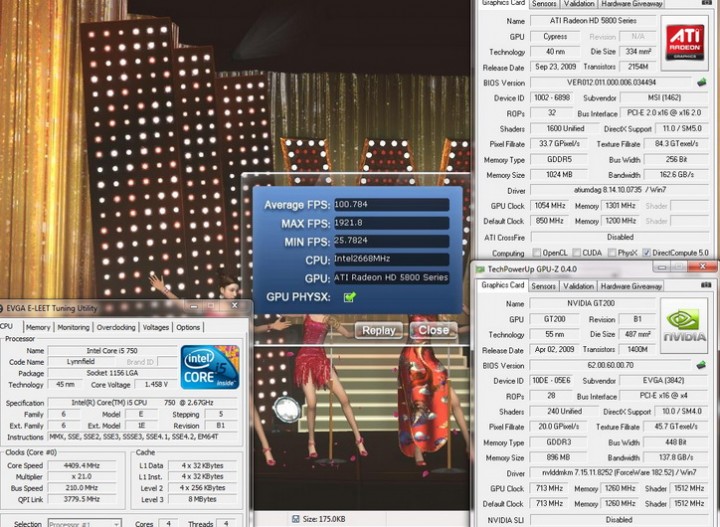Click GPU field ATI Radeon HD 5800 Series in results
Screen dimensions: 720x527
391,278
